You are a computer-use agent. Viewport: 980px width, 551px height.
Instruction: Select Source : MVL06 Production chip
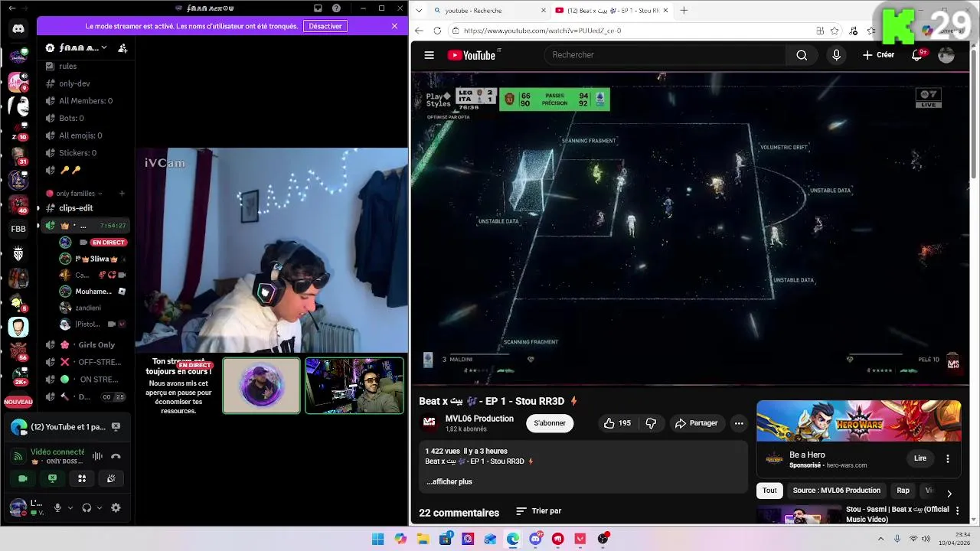point(836,491)
